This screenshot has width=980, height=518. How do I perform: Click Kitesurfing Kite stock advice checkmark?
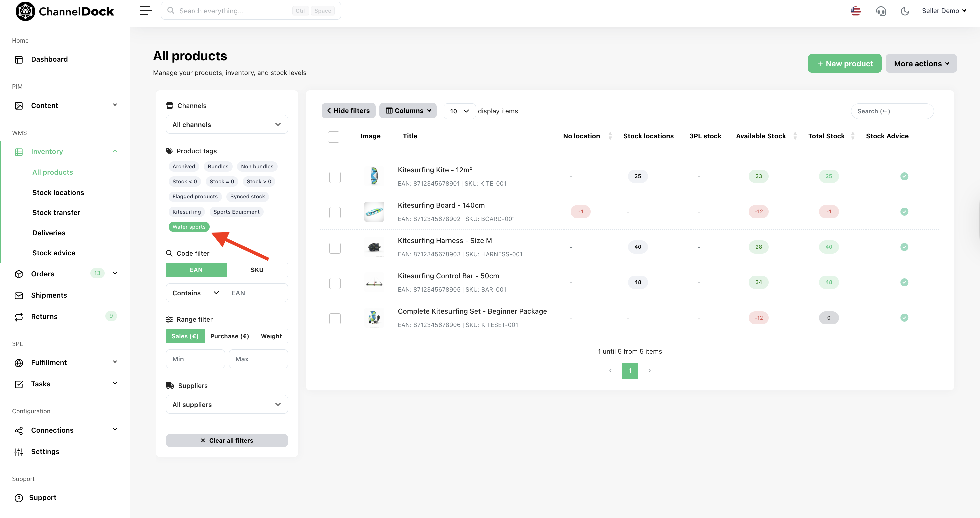click(x=904, y=176)
